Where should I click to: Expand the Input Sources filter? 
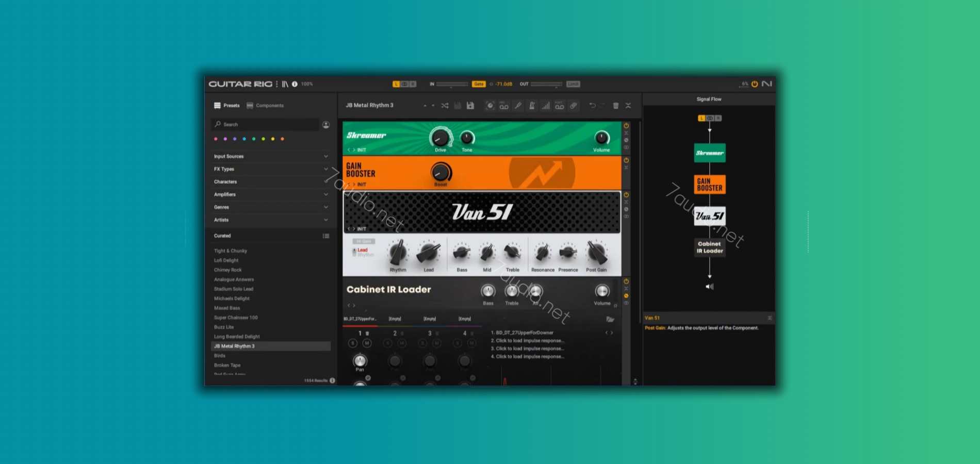(271, 156)
